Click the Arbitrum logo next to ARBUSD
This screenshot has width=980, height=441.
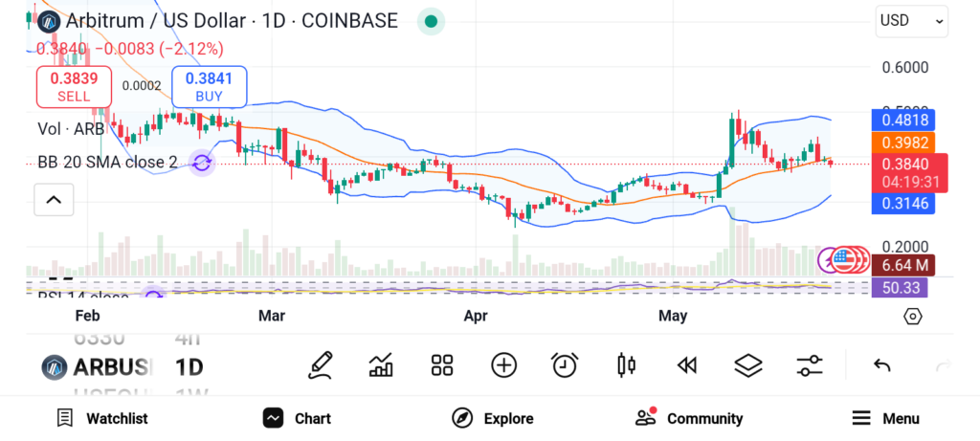pyautogui.click(x=55, y=367)
